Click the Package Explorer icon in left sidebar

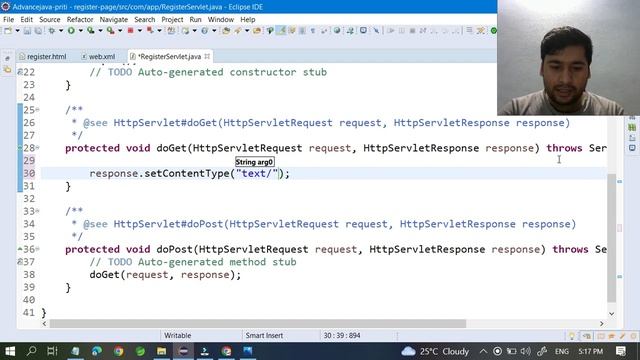click(7, 70)
